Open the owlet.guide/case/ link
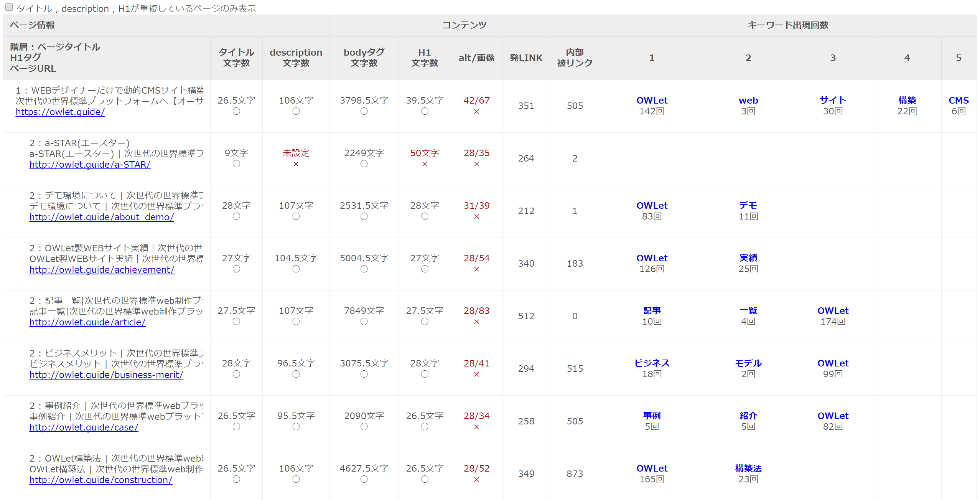 [84, 427]
